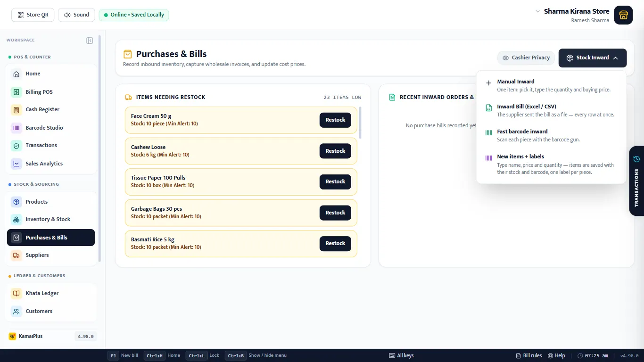Click the F1 New bill shortcut
This screenshot has width=644, height=362.
pyautogui.click(x=123, y=355)
